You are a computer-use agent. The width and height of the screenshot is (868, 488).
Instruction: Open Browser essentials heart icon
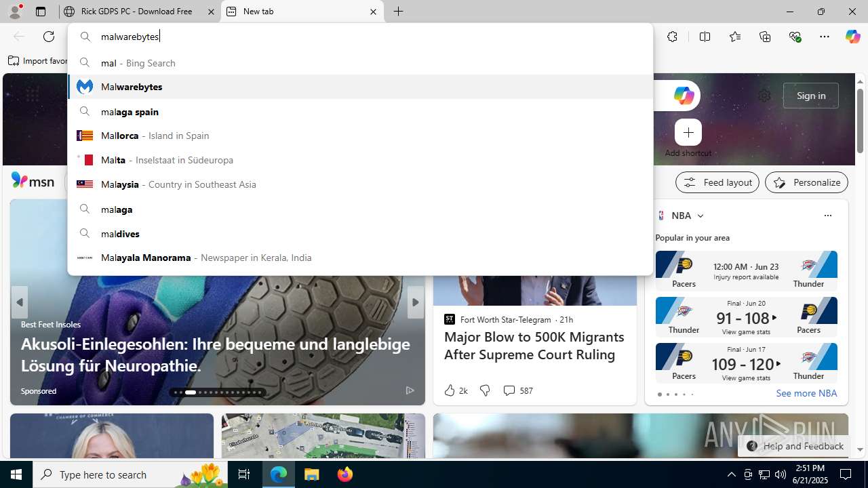point(795,37)
